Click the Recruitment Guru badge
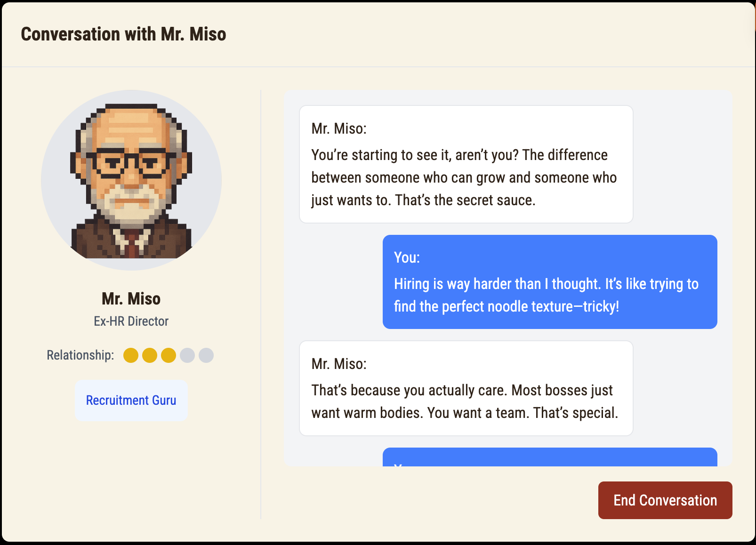 131,401
